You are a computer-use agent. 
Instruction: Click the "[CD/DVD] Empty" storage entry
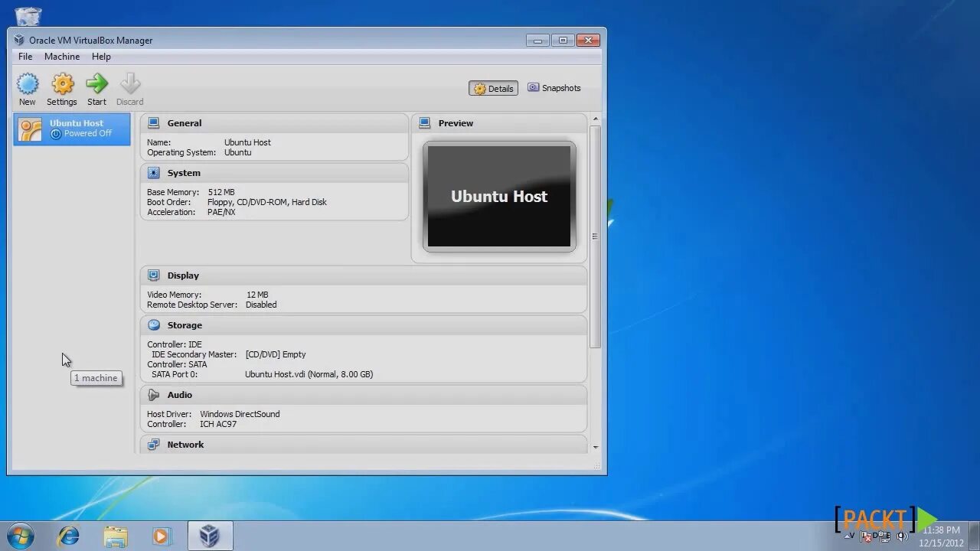pos(276,354)
